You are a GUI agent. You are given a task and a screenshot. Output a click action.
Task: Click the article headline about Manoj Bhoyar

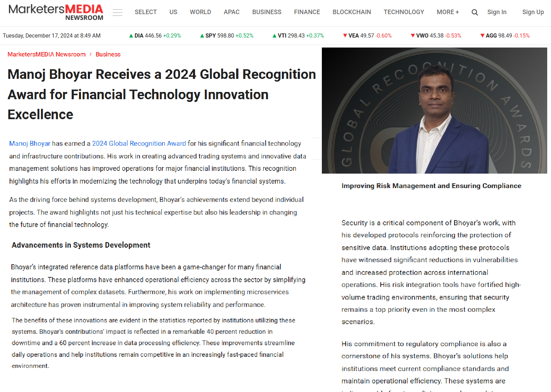point(162,94)
